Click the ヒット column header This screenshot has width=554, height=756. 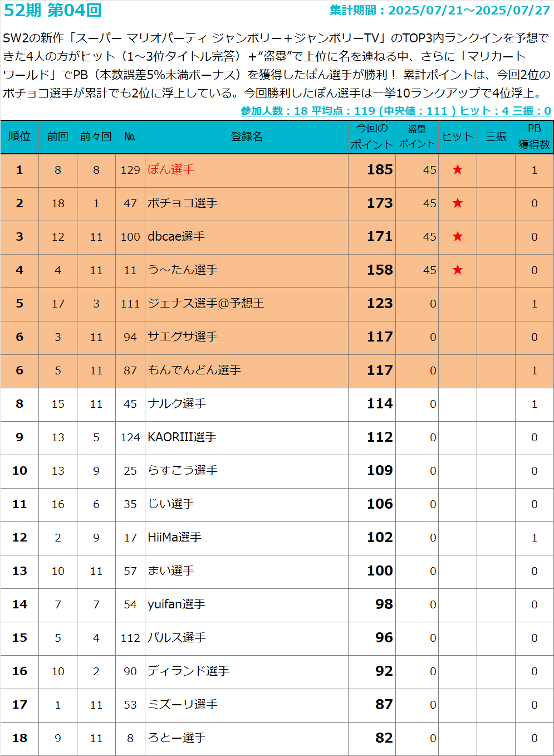click(457, 136)
